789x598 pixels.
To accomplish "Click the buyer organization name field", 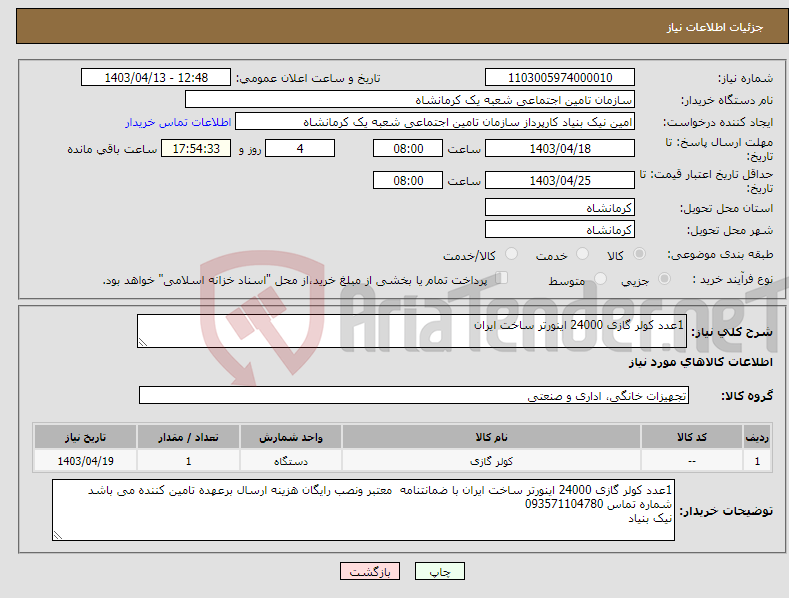I will coord(410,100).
